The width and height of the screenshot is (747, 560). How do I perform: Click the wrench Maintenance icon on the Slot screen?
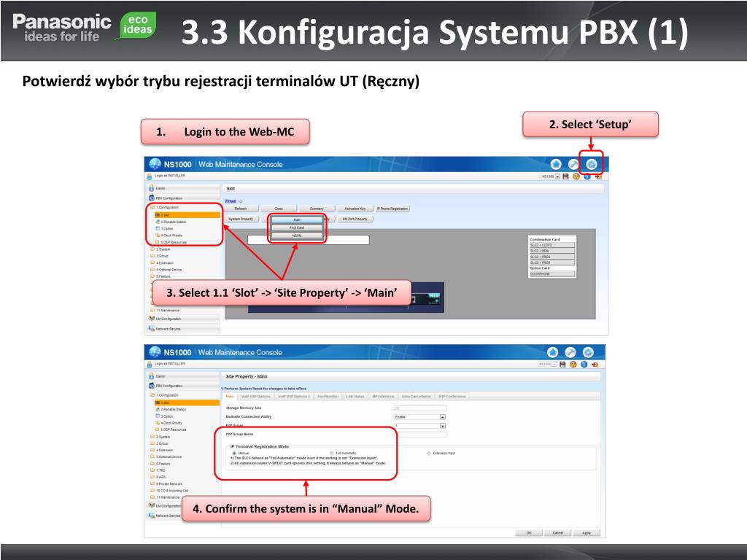click(573, 164)
